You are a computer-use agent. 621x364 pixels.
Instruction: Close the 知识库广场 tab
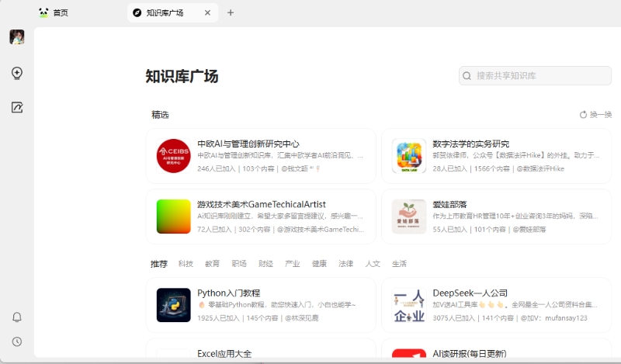pos(207,12)
